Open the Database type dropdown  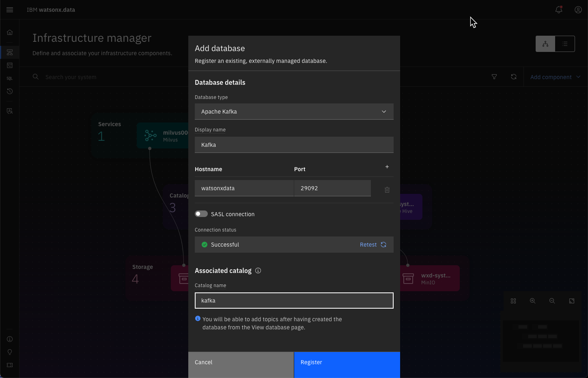(294, 112)
